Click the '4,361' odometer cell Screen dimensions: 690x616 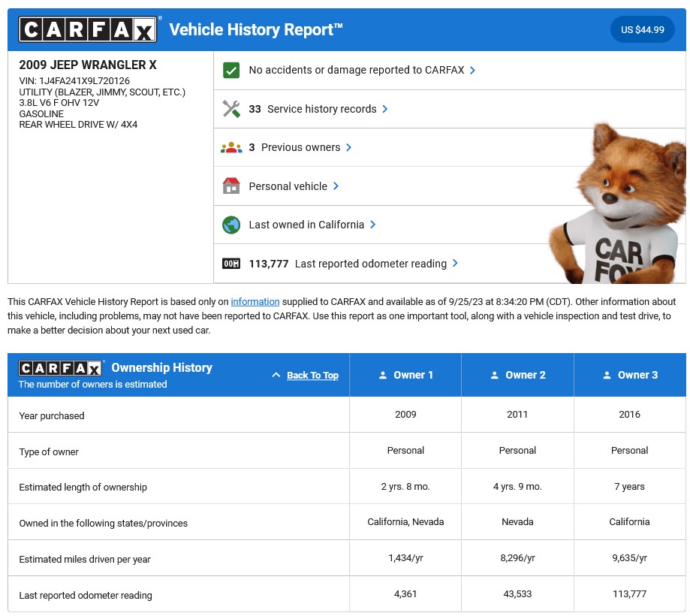click(405, 594)
